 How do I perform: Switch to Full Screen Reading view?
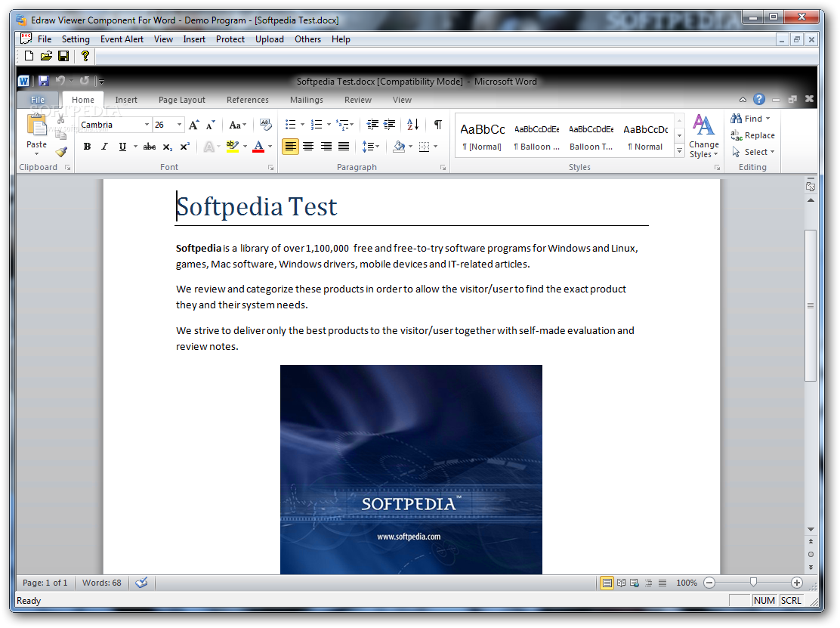coord(621,583)
